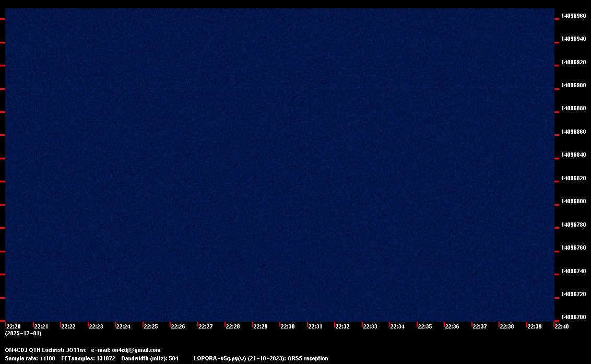
Task: Click the 14096700 frequency label
Action: (573, 317)
